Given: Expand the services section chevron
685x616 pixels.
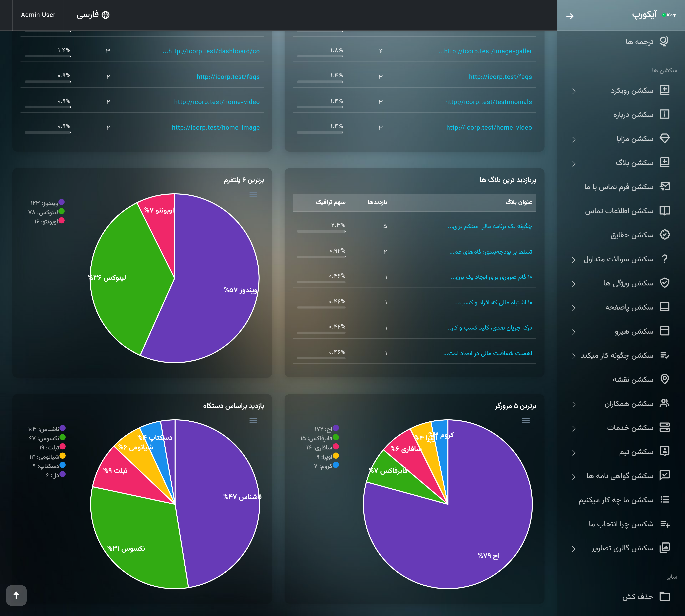Looking at the screenshot, I should (x=574, y=428).
